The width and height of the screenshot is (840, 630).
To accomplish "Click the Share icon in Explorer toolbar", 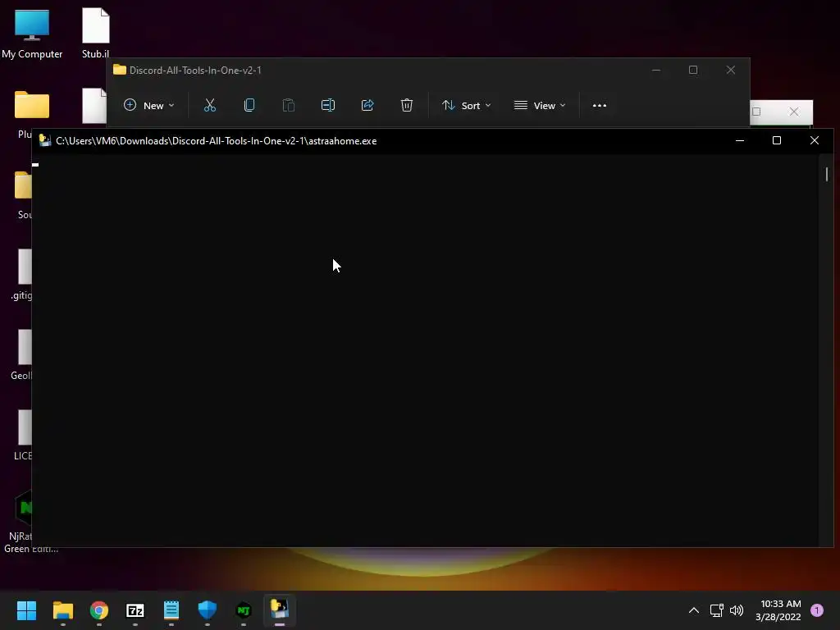I will [x=367, y=106].
